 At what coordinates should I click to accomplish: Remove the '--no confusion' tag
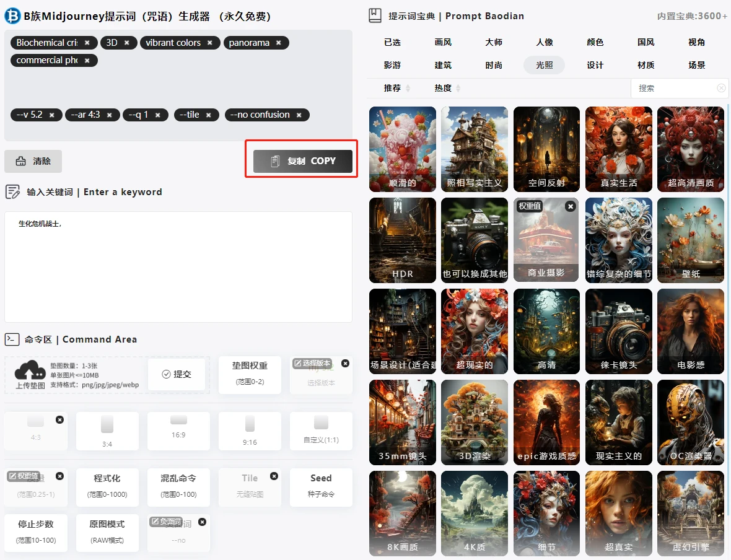pos(299,115)
